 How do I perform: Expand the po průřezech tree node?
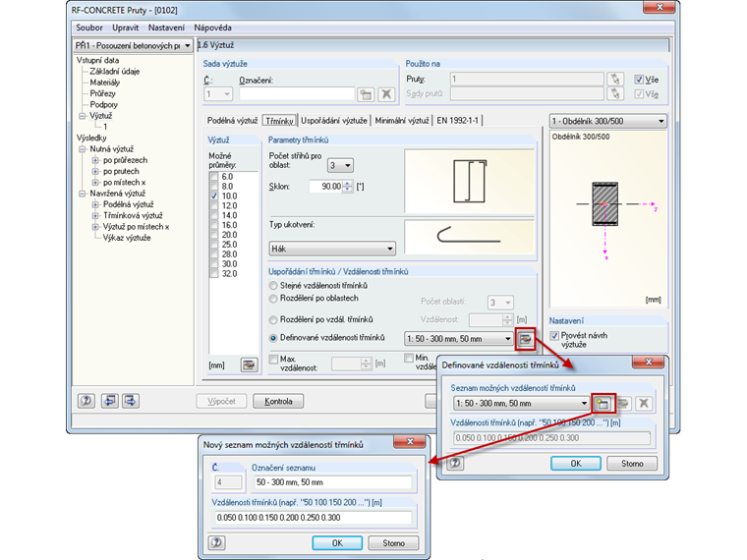click(95, 160)
